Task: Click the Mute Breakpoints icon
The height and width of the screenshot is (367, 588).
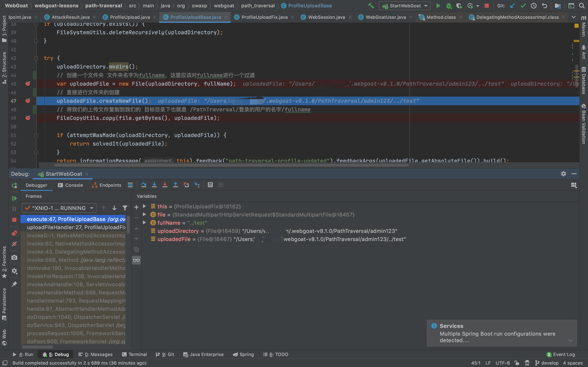Action: [14, 244]
